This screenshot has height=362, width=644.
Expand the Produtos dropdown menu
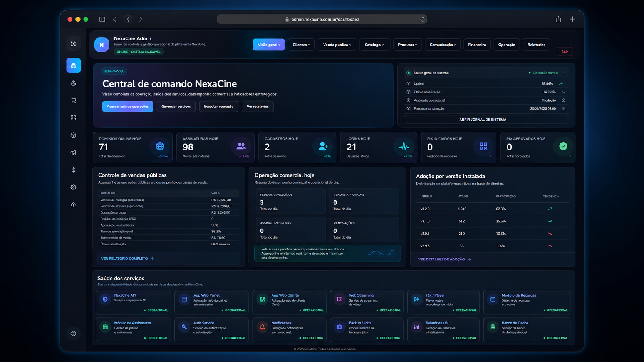(408, 45)
